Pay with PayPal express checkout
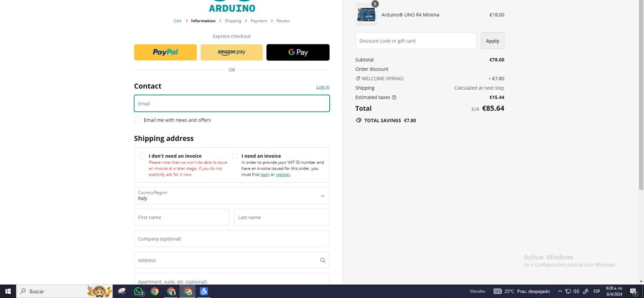Viewport: 644px width, 298px height. click(x=165, y=52)
